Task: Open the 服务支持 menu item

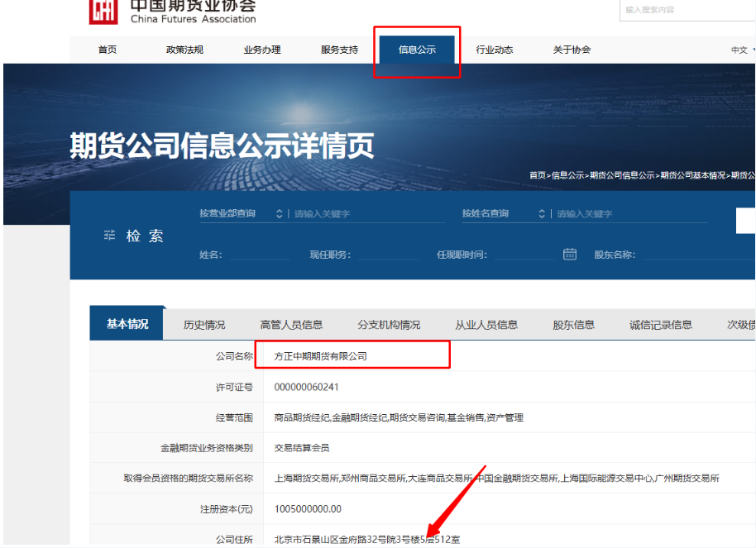Action: 339,50
